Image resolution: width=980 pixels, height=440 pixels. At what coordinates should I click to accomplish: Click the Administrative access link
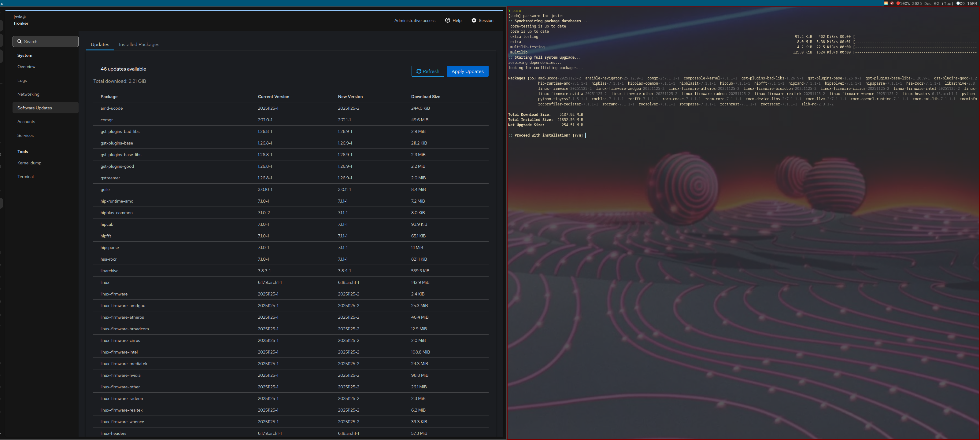pyautogui.click(x=414, y=20)
